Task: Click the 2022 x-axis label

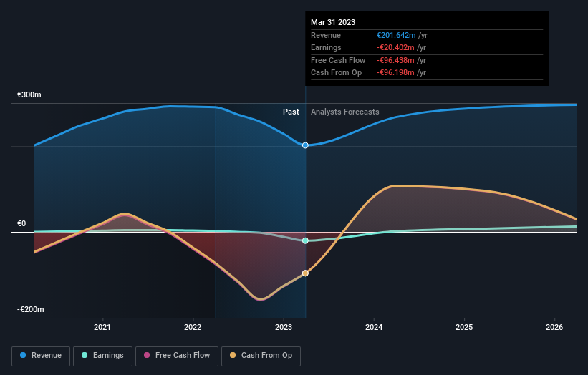Action: pyautogui.click(x=193, y=328)
